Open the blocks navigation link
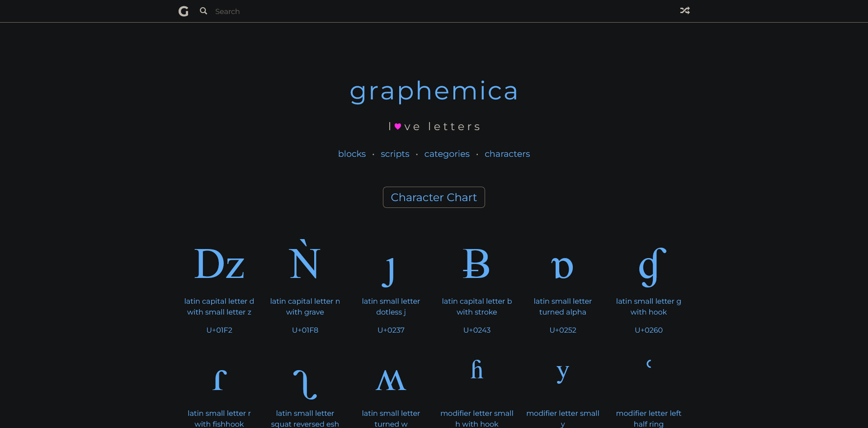Viewport: 868px width, 428px height. [352, 154]
